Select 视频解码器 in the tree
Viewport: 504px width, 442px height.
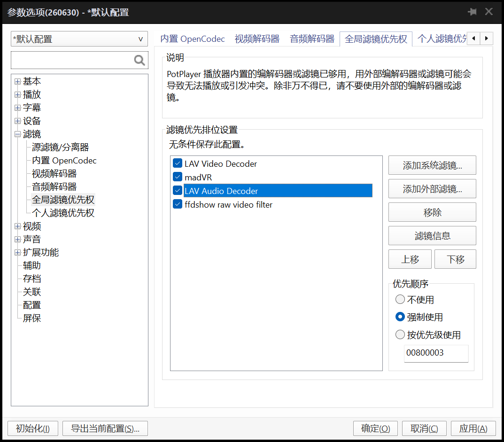click(54, 174)
